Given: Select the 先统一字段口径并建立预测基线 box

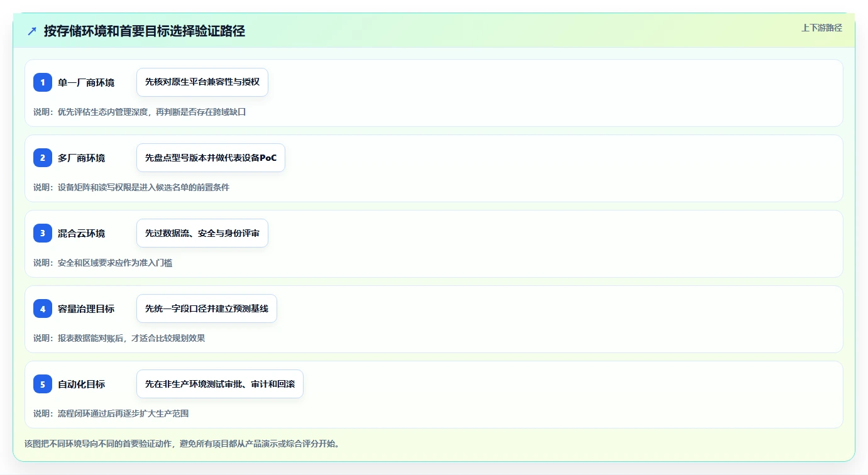Looking at the screenshot, I should 207,308.
